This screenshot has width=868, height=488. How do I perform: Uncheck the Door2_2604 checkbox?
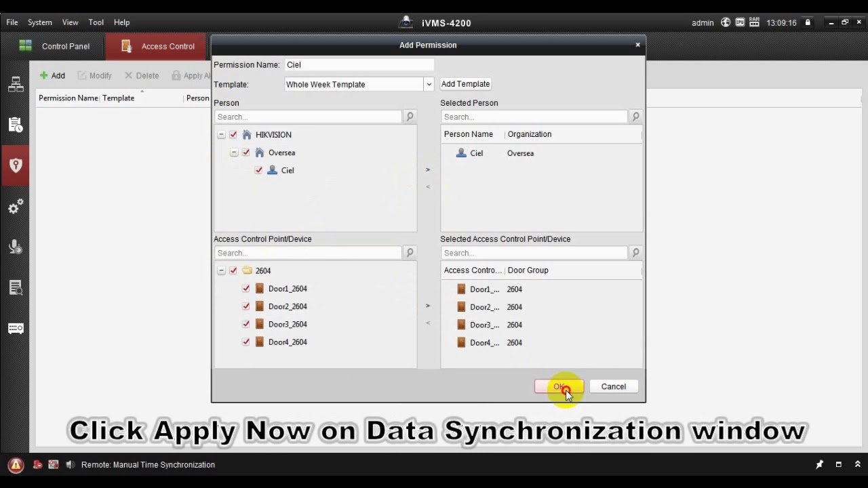click(x=246, y=306)
